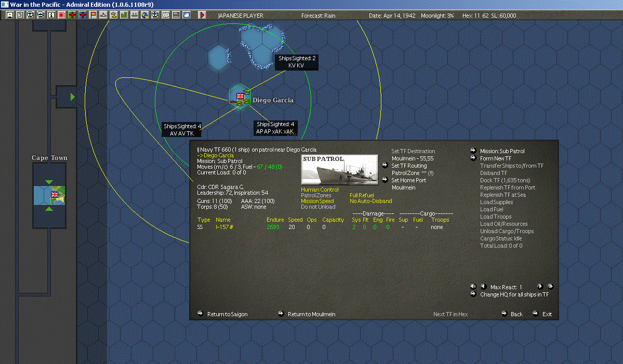Click the ship with up arrows icon
The image size is (623, 364).
pyautogui.click(x=134, y=15)
